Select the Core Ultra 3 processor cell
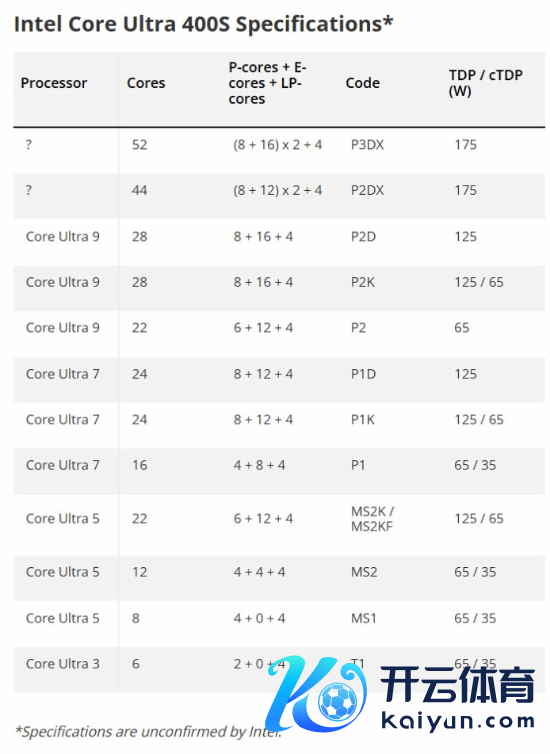The width and height of the screenshot is (550, 754). (x=62, y=664)
